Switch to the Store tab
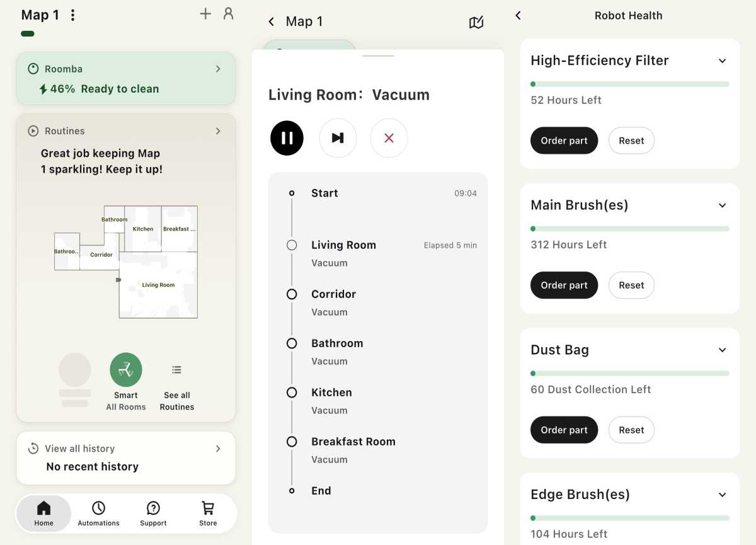The width and height of the screenshot is (756, 545). tap(208, 513)
